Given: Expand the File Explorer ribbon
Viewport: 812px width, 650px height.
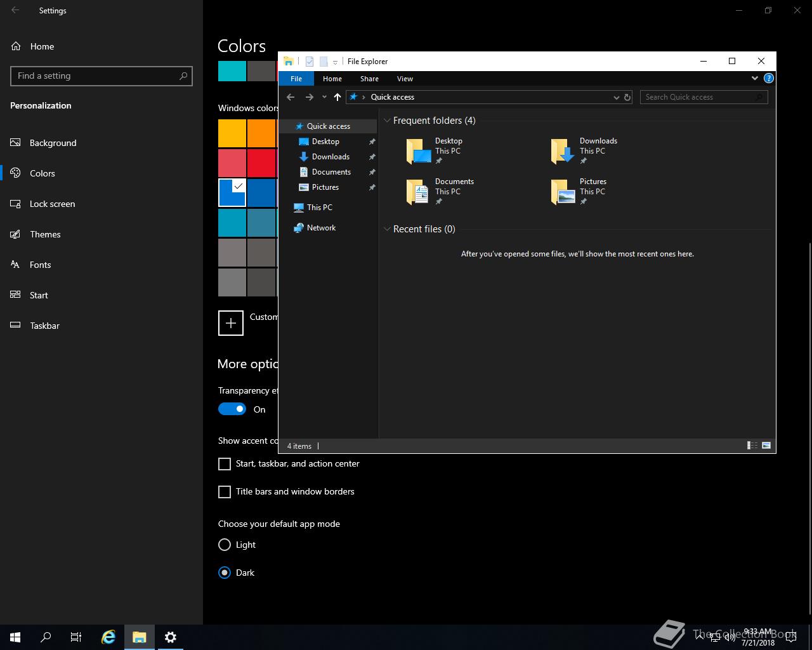Looking at the screenshot, I should [754, 79].
